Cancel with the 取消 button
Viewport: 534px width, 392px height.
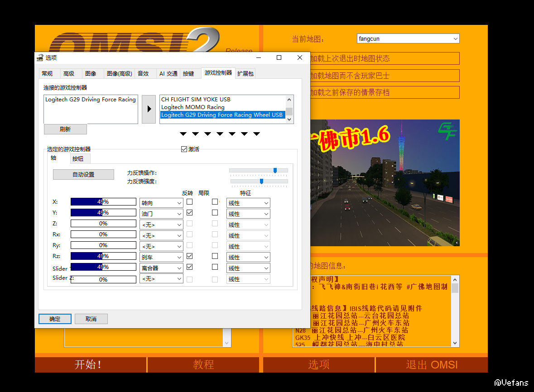91,319
